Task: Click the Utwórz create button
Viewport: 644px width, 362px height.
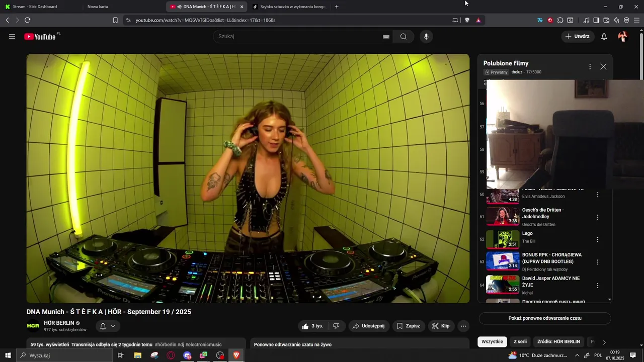Action: [x=577, y=36]
